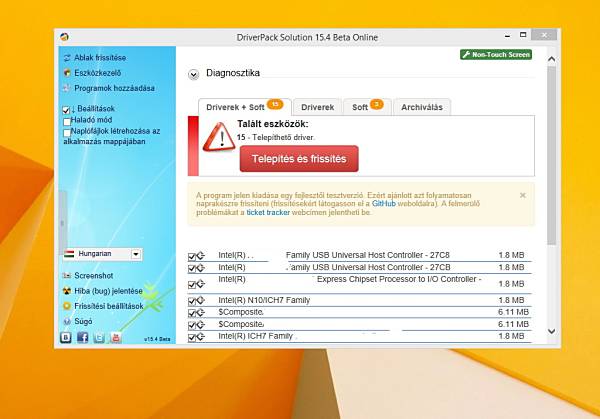This screenshot has height=419, width=600.
Task: Switch to the Driverek tab
Action: tap(317, 107)
